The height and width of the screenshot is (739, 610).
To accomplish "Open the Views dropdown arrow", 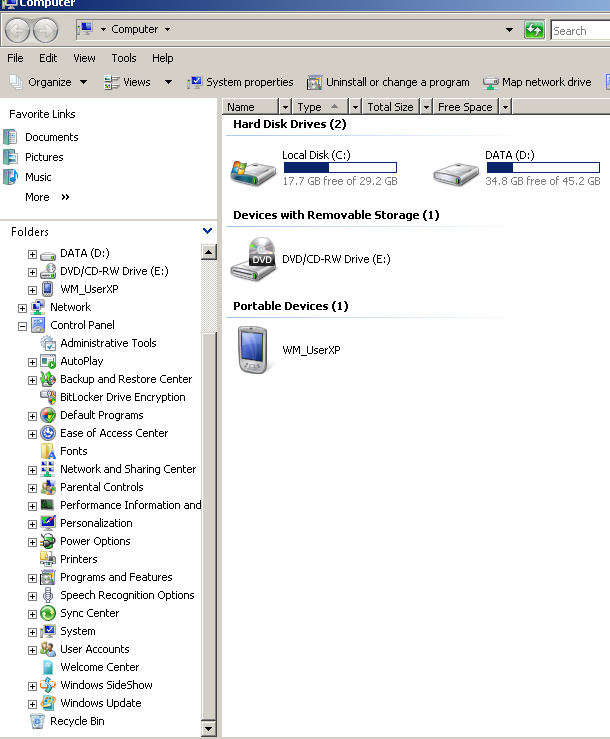I will click(168, 82).
